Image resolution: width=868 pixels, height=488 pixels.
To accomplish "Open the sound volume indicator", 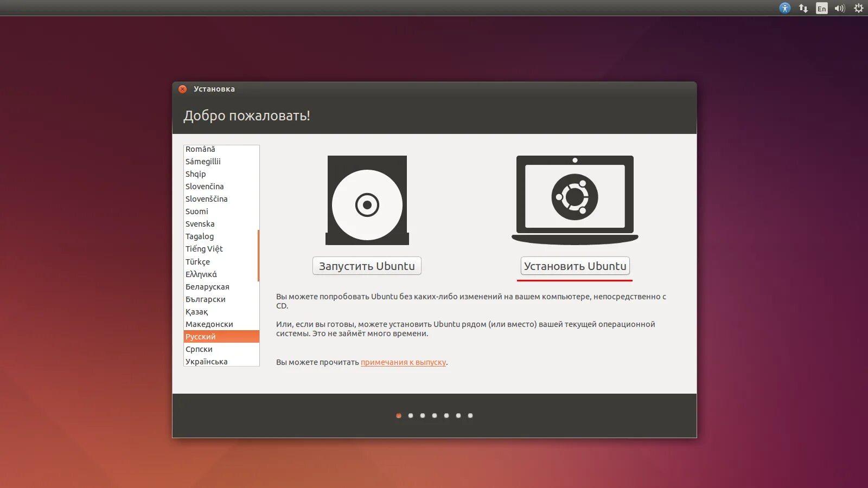I will [x=840, y=8].
